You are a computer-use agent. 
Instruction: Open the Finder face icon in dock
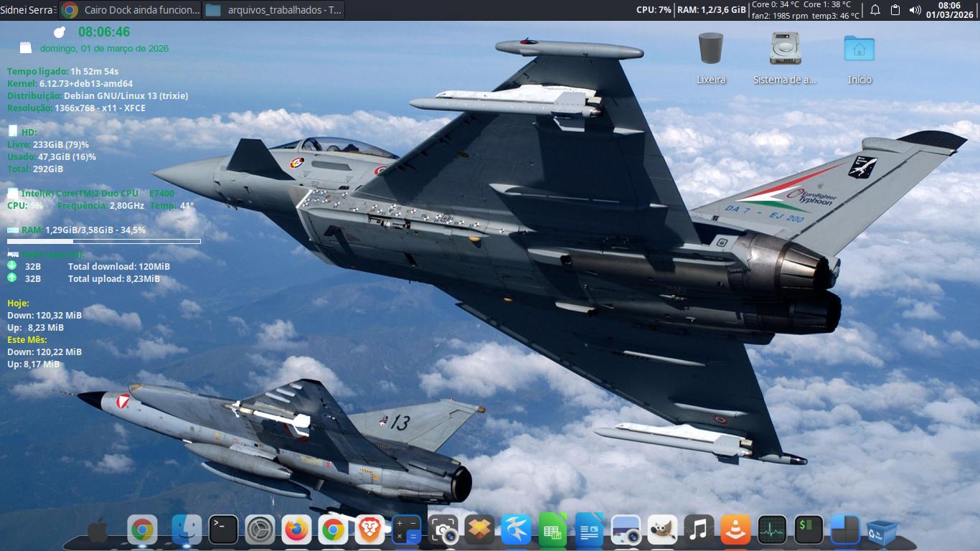pos(187,530)
